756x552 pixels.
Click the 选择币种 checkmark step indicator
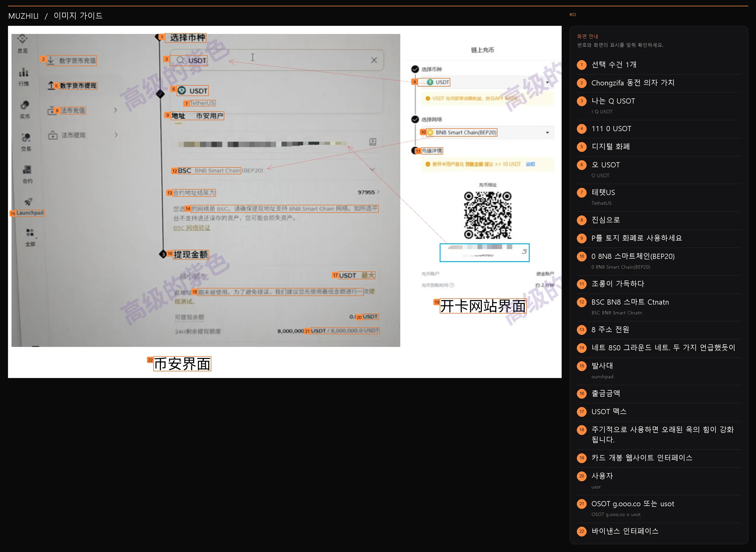(x=415, y=69)
